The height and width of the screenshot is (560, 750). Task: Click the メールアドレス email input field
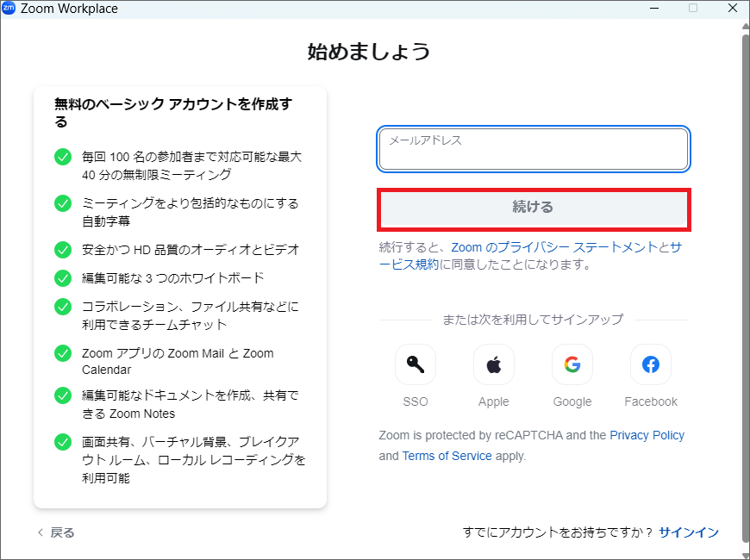click(534, 149)
